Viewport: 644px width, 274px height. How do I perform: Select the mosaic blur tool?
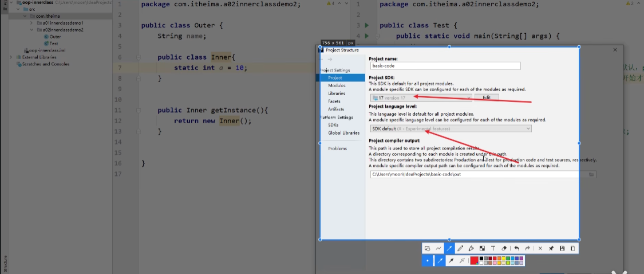click(x=482, y=248)
